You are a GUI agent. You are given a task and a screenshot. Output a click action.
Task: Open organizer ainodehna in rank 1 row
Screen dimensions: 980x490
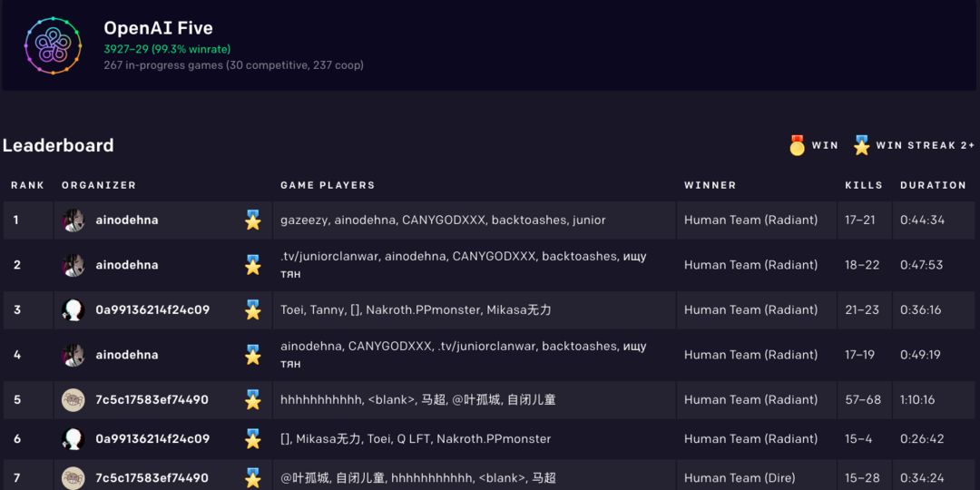pyautogui.click(x=127, y=220)
